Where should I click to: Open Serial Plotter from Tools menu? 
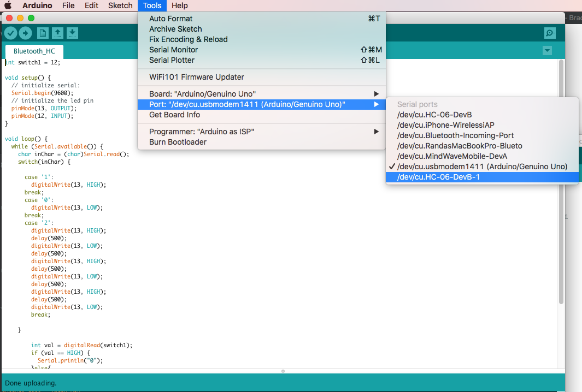coord(261,60)
